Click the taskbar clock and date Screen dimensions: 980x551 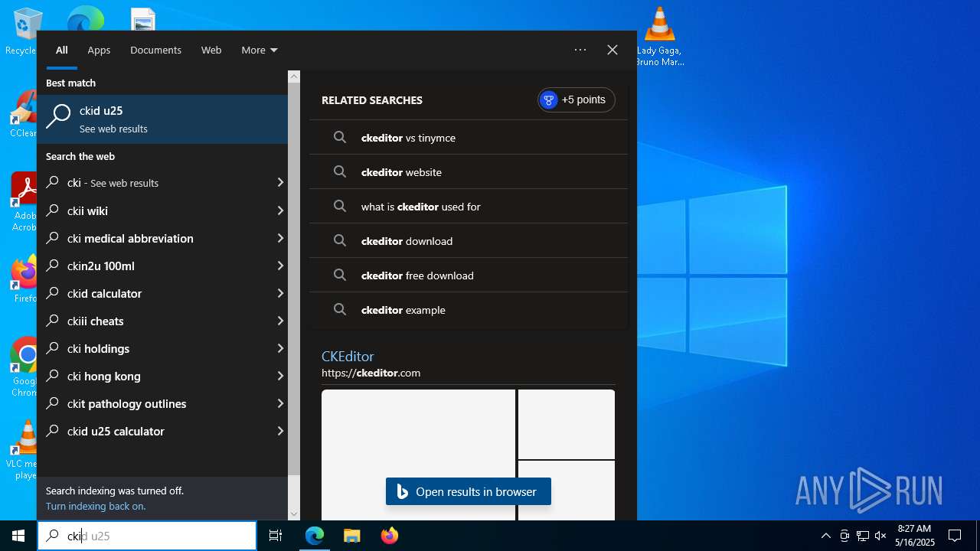(915, 536)
